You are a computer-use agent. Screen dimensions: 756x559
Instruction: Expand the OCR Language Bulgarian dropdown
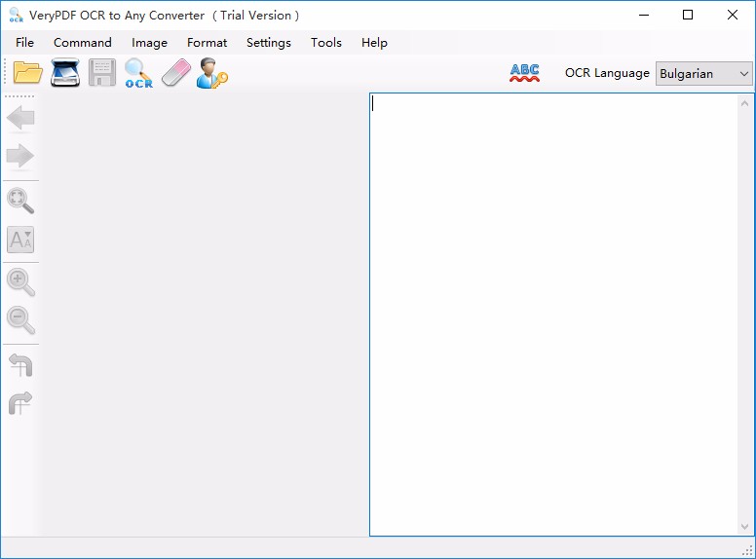pyautogui.click(x=704, y=74)
